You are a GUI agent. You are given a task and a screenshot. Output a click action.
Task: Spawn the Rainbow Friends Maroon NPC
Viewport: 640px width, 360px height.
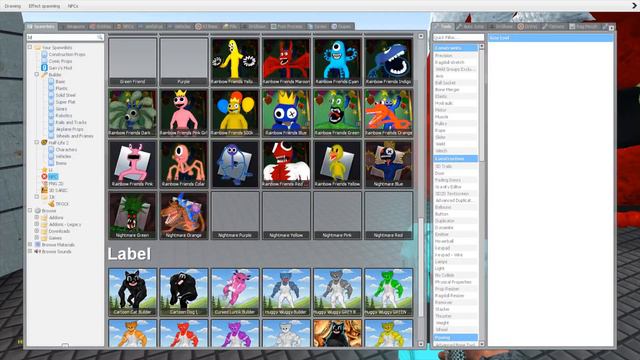[286, 62]
